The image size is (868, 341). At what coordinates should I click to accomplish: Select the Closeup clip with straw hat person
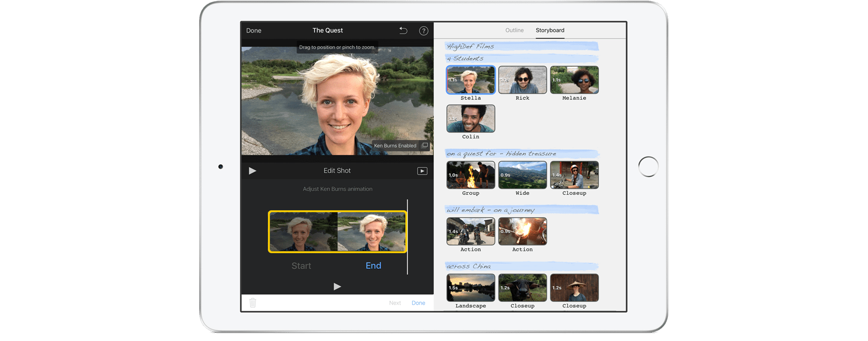click(x=575, y=287)
